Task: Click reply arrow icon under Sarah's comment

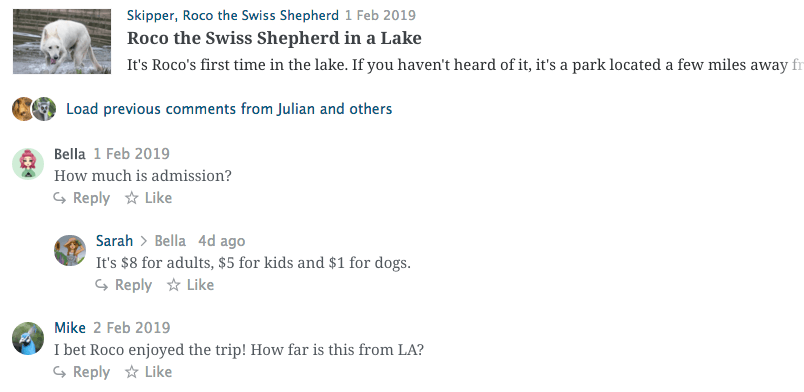Action: [x=102, y=285]
